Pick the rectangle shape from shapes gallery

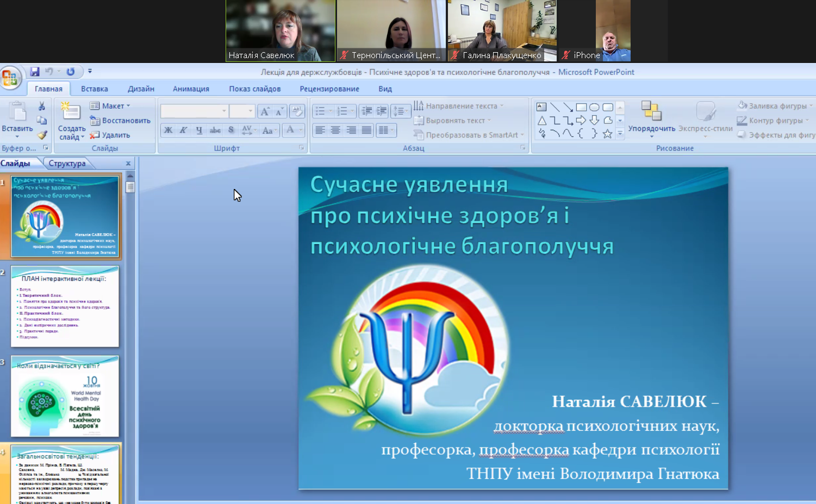click(581, 107)
